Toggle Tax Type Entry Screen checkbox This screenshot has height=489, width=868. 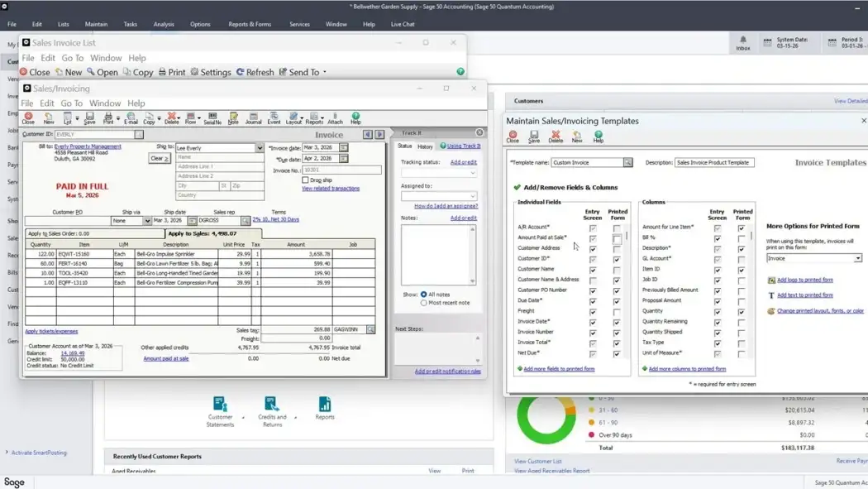click(x=718, y=343)
